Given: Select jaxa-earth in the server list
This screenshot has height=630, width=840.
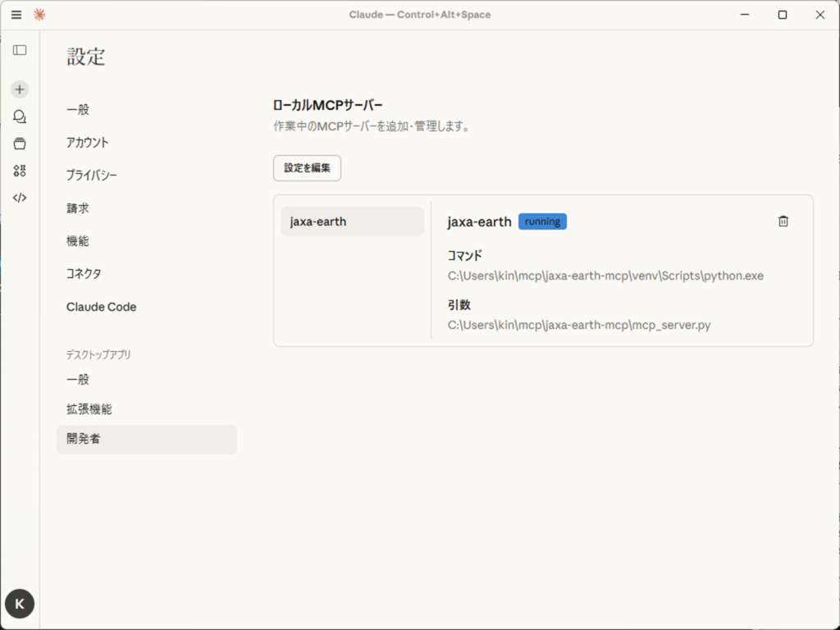Looking at the screenshot, I should click(x=352, y=221).
